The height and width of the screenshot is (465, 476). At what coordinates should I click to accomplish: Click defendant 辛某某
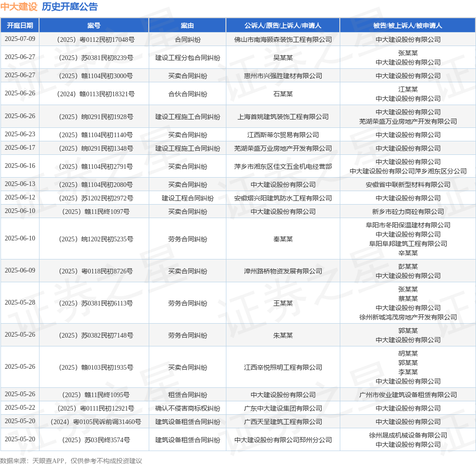pyautogui.click(x=408, y=253)
